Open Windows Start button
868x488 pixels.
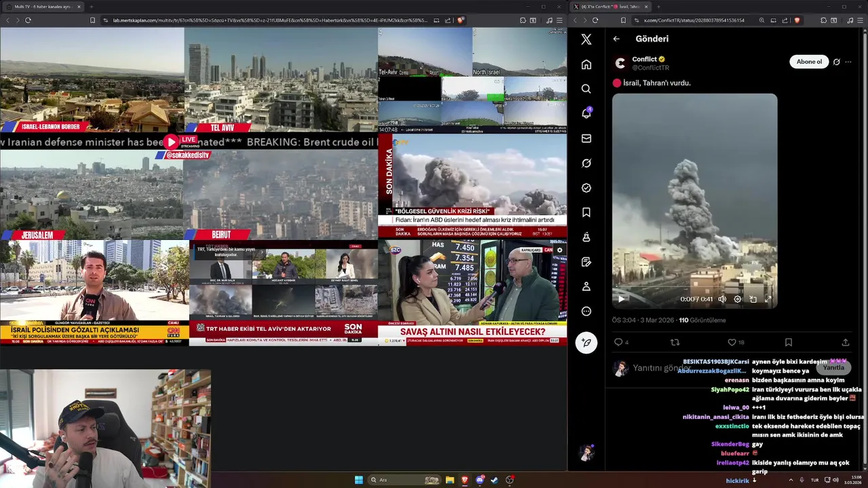359,480
